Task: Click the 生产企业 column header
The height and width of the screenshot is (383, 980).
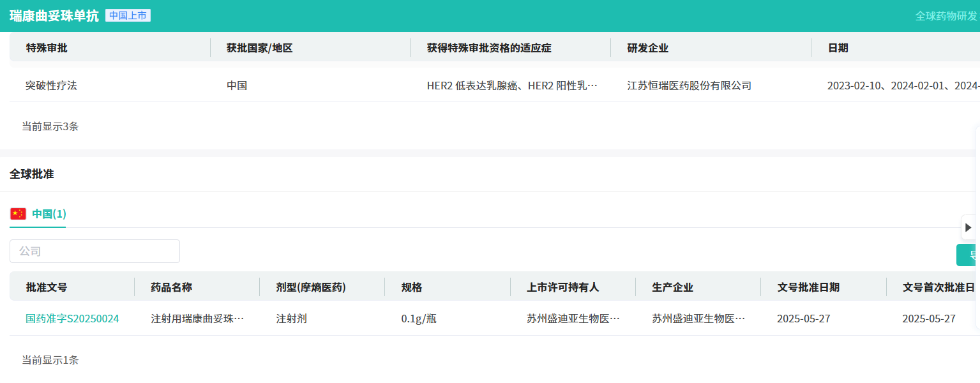Action: 672,287
